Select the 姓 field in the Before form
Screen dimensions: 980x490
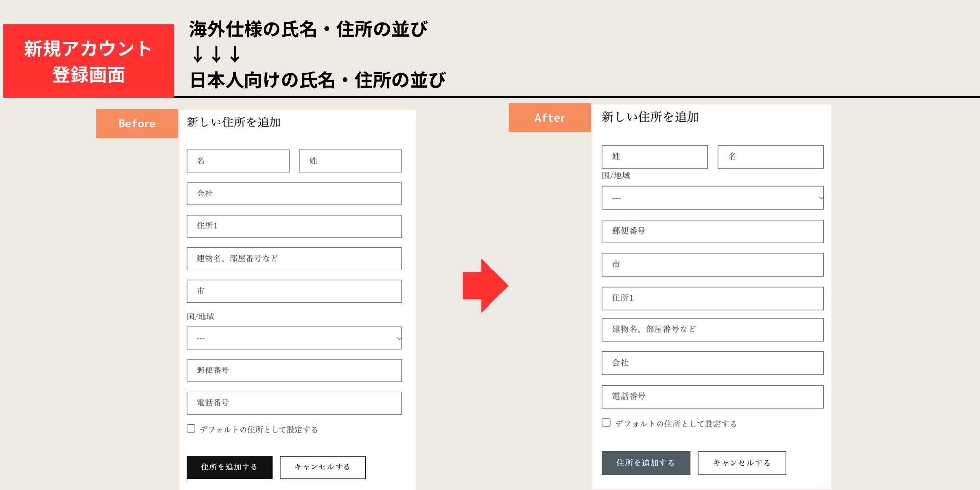coord(349,161)
